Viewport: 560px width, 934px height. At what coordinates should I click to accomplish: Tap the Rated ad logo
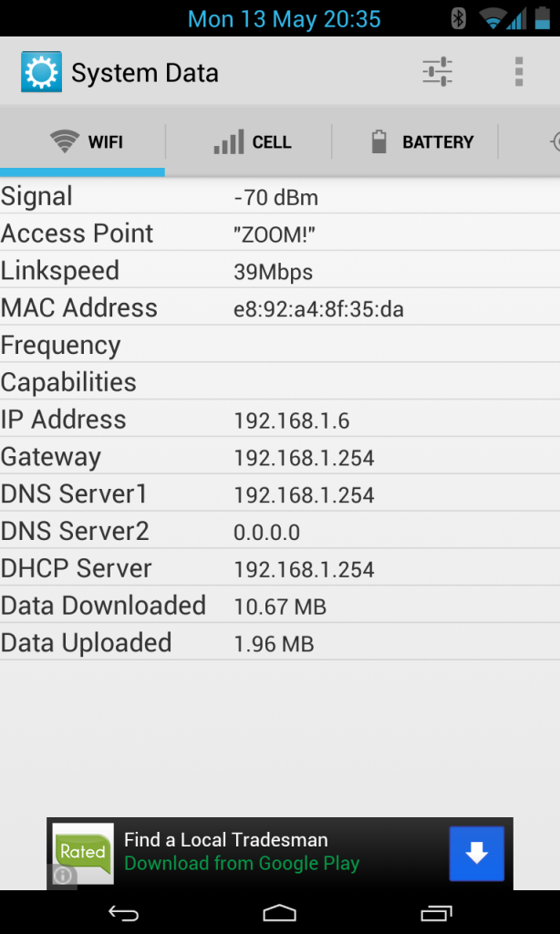click(83, 852)
